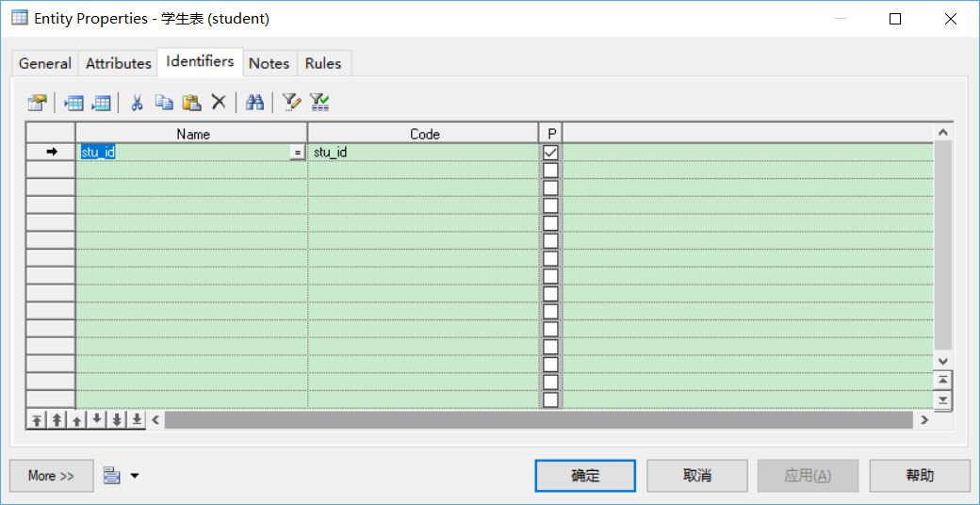
Task: Move row to bottom of list arrow button
Action: click(137, 420)
